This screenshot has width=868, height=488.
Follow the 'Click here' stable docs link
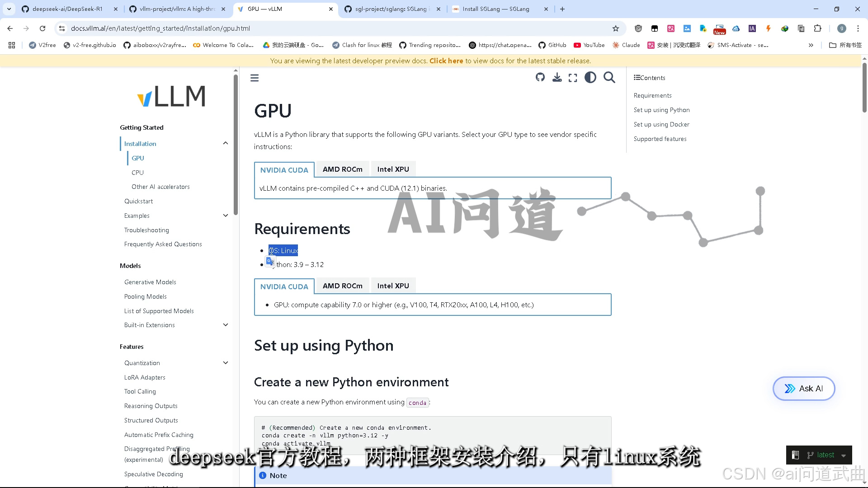pos(446,61)
